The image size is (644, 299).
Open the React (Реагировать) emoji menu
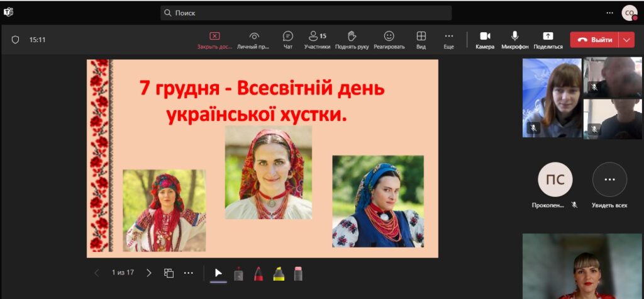coord(389,40)
